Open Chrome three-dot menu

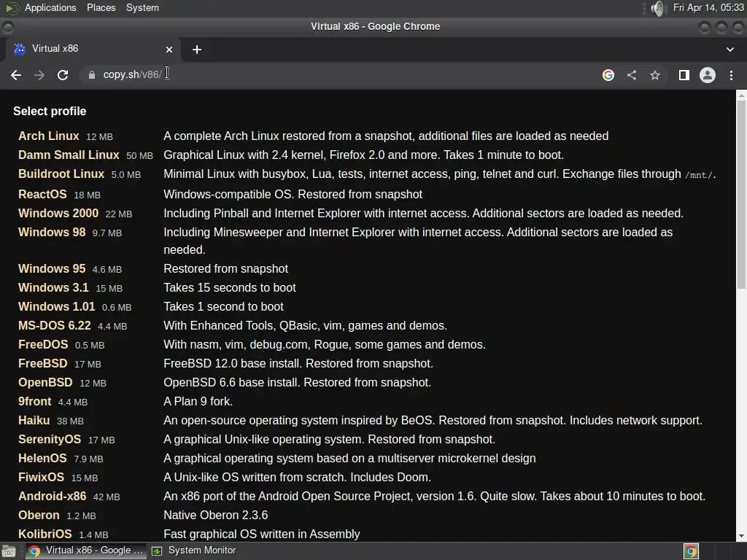(x=731, y=75)
